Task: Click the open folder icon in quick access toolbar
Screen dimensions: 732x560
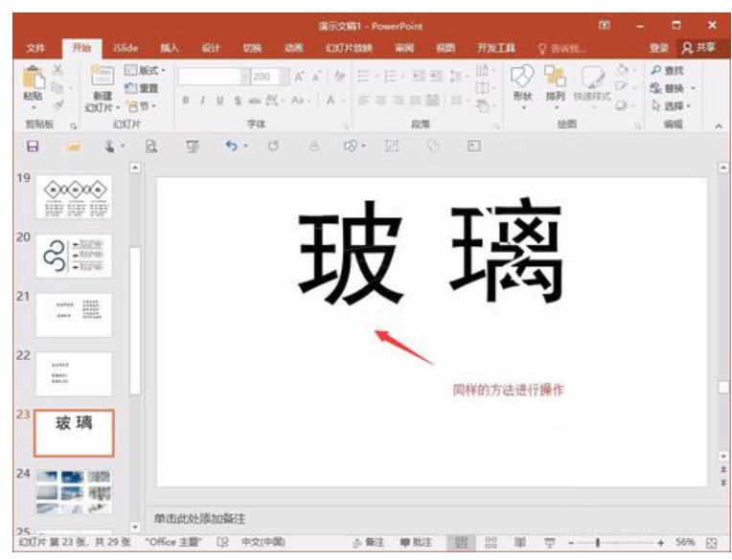Action: (72, 146)
